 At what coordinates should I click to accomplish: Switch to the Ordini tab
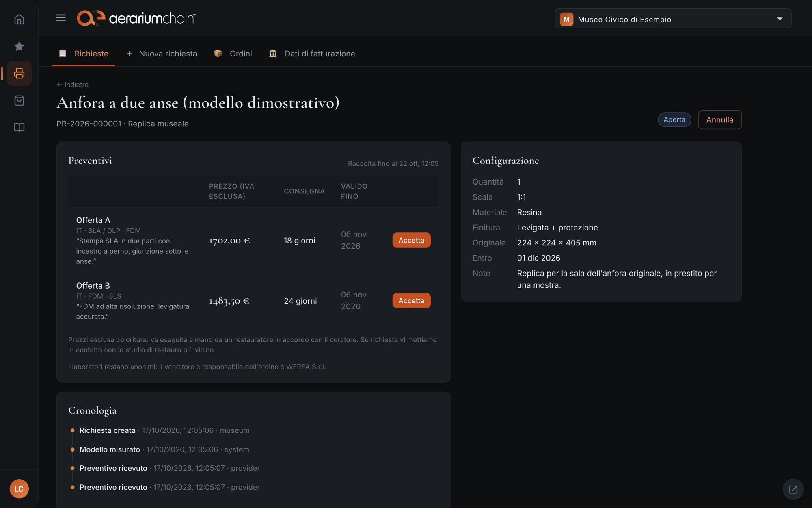tap(233, 54)
